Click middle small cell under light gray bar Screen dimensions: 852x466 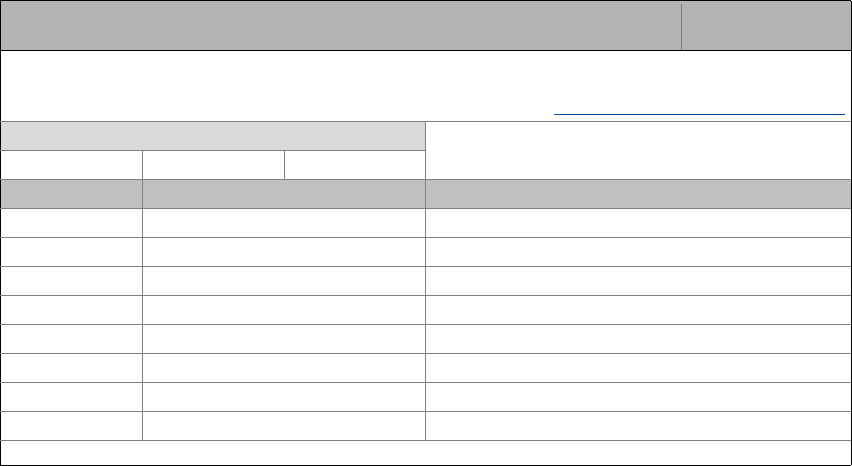213,165
